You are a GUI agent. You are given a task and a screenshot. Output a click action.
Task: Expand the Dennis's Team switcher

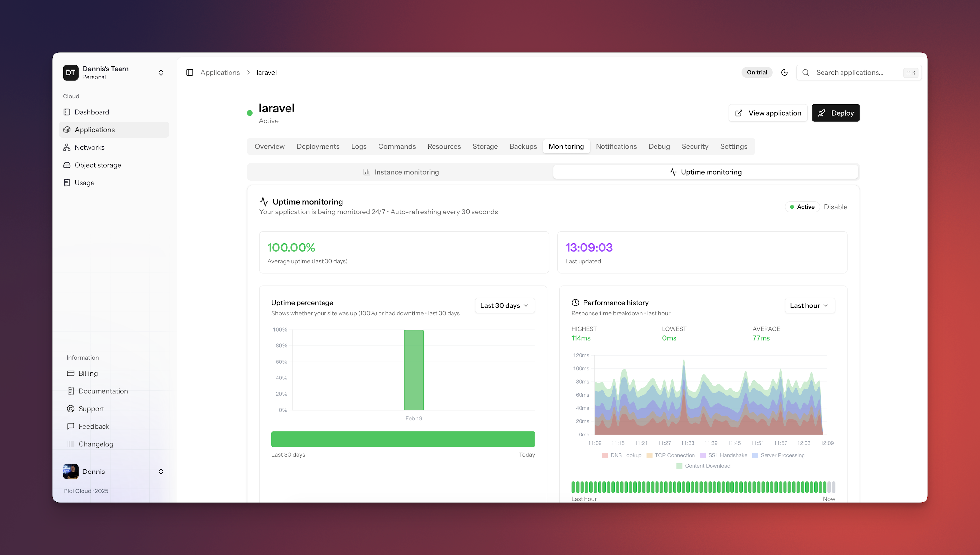click(161, 73)
